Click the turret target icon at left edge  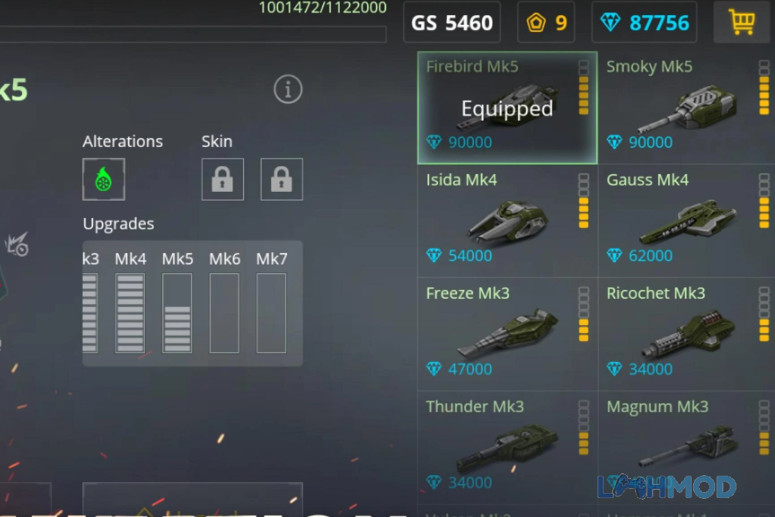pyautogui.click(x=17, y=244)
